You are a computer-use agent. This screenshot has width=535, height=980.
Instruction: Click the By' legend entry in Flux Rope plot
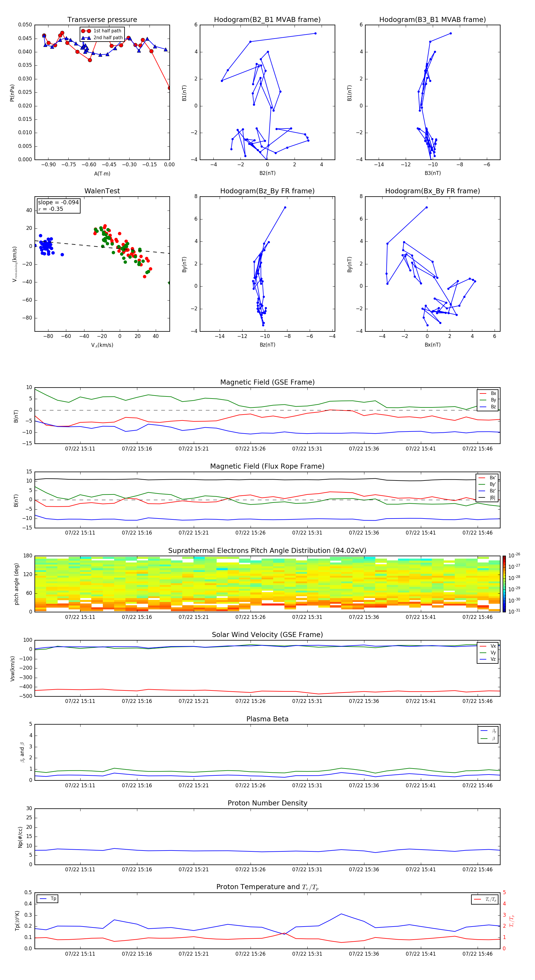click(x=487, y=484)
